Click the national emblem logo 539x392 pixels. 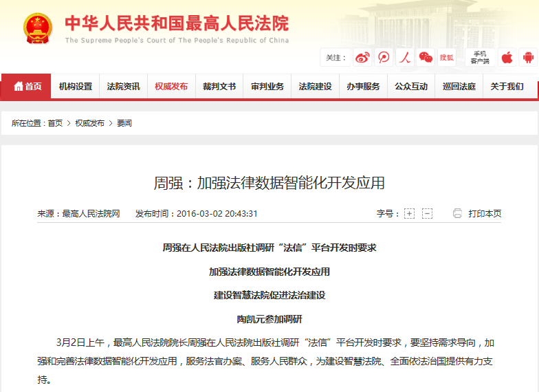[37, 28]
